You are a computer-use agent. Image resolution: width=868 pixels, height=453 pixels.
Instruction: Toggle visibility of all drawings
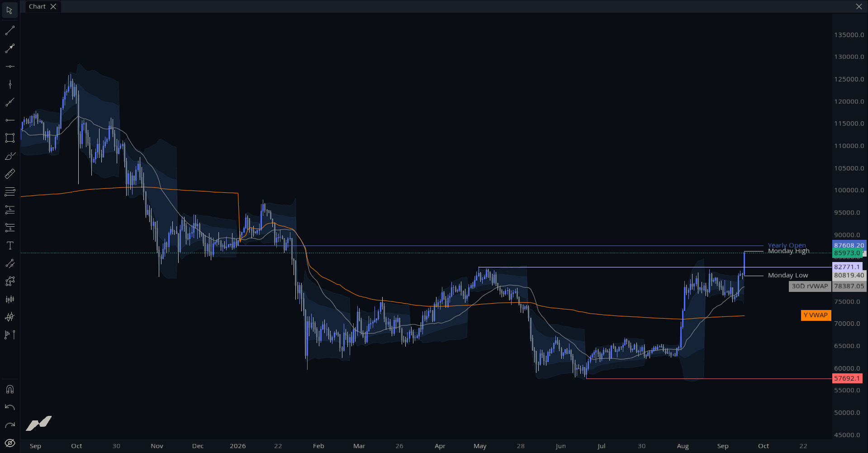click(x=9, y=443)
